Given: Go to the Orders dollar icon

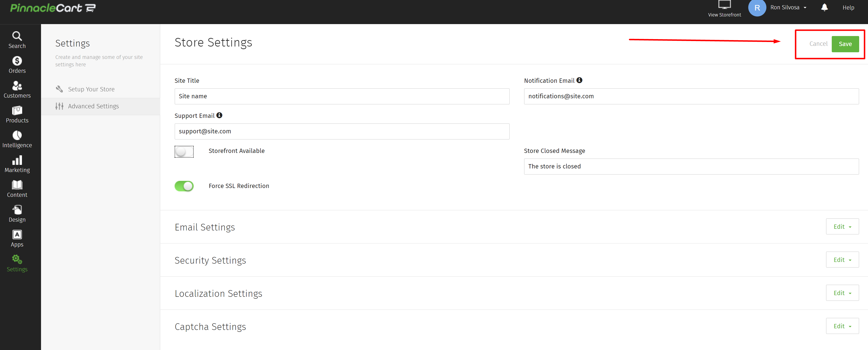Looking at the screenshot, I should click(x=17, y=61).
